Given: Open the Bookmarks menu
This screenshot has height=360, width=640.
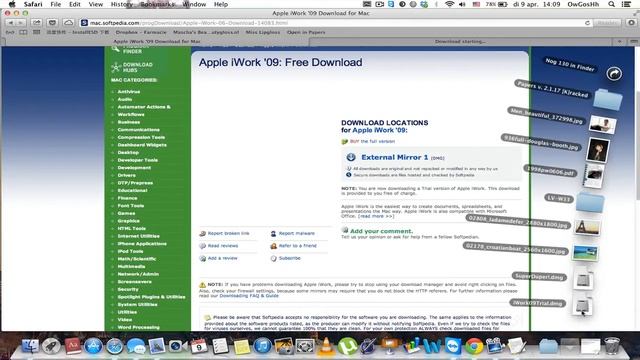Looking at the screenshot, I should coord(158,4).
